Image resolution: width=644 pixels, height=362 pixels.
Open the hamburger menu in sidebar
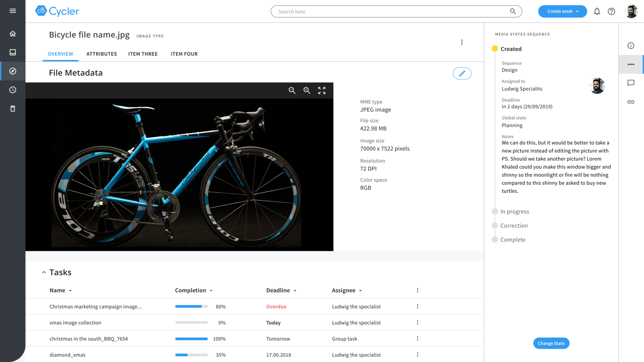tap(12, 11)
